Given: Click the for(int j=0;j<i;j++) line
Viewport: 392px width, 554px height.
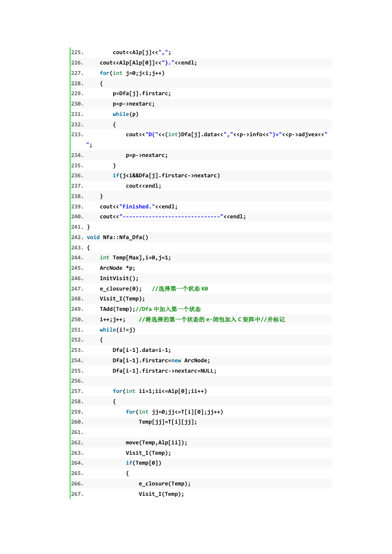Looking at the screenshot, I should point(132,73).
